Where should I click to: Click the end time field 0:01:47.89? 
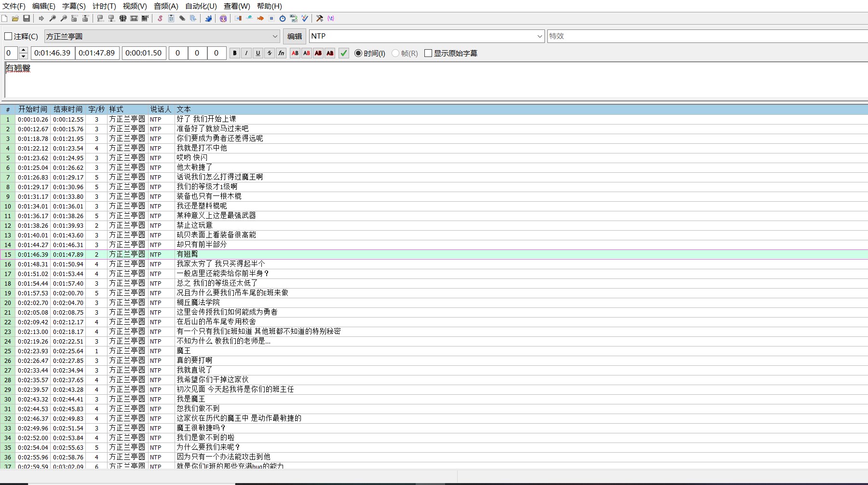pos(97,53)
